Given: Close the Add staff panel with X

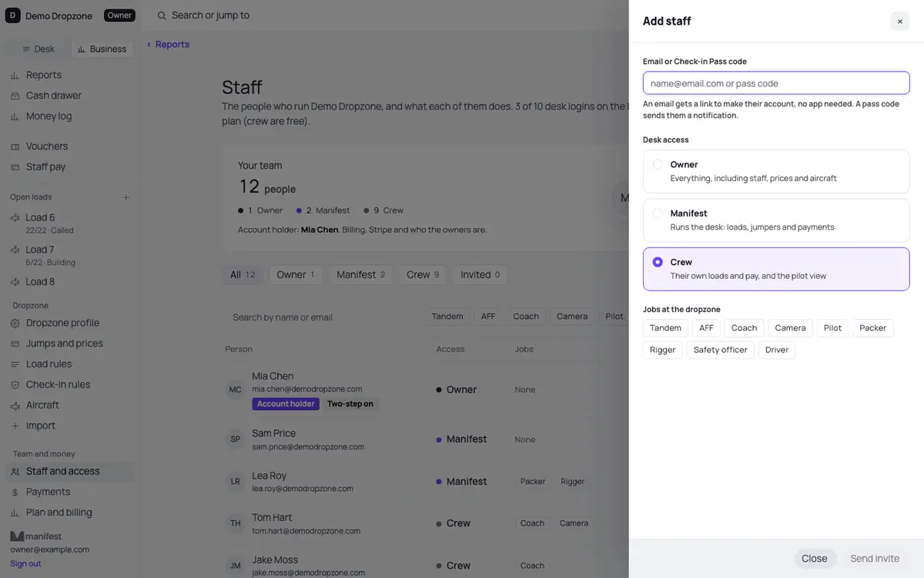Looking at the screenshot, I should [x=900, y=22].
